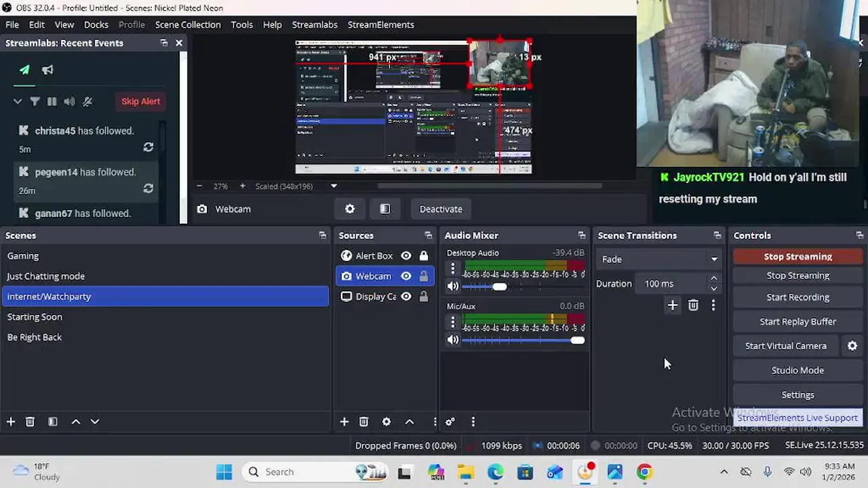Viewport: 868px width, 488px height.
Task: Open the Streamlabs menu
Action: [x=315, y=24]
